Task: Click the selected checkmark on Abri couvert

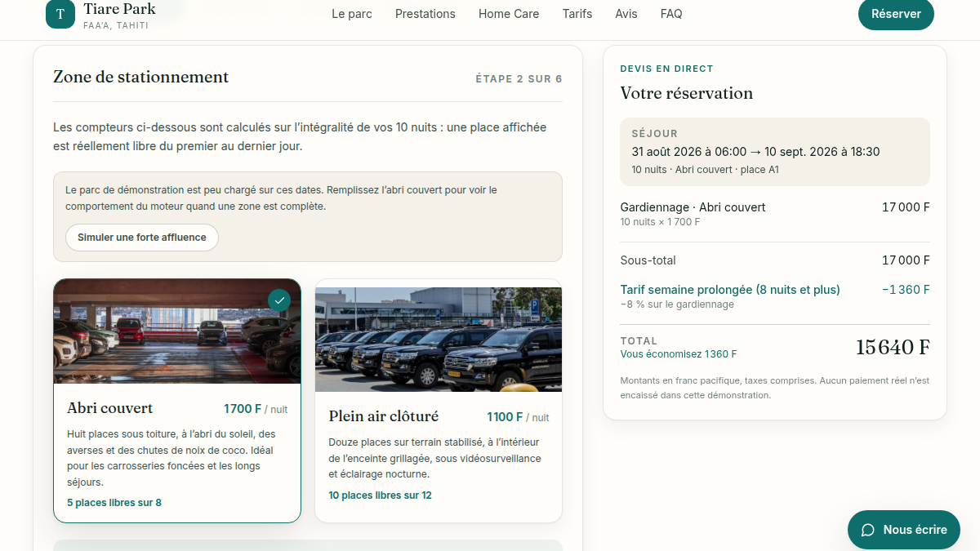Action: pyautogui.click(x=279, y=300)
